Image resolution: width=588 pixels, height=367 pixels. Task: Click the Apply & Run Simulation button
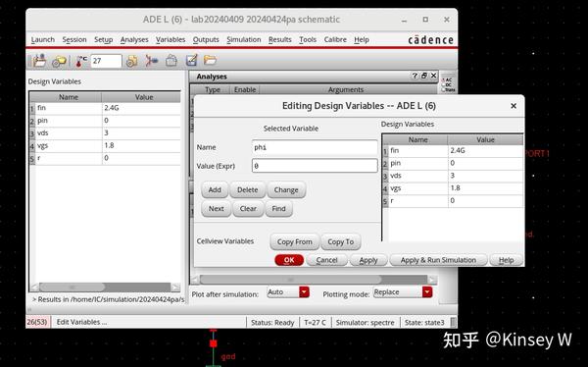click(x=438, y=260)
